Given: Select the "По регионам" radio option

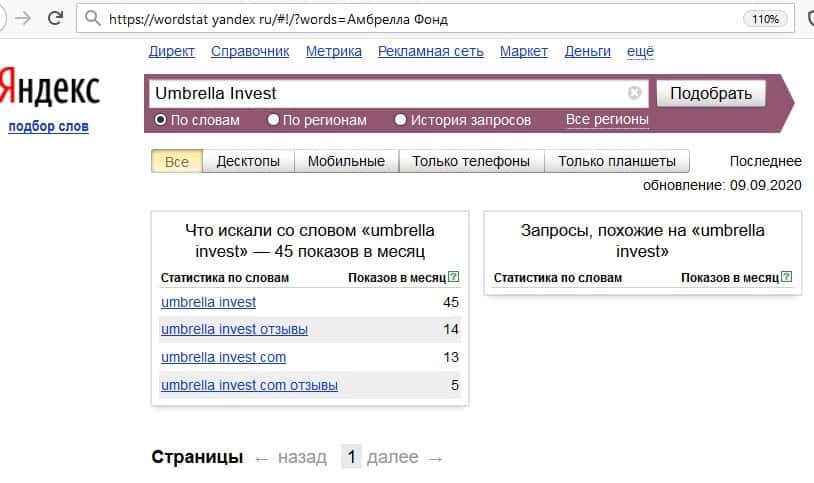Looking at the screenshot, I should click(273, 120).
